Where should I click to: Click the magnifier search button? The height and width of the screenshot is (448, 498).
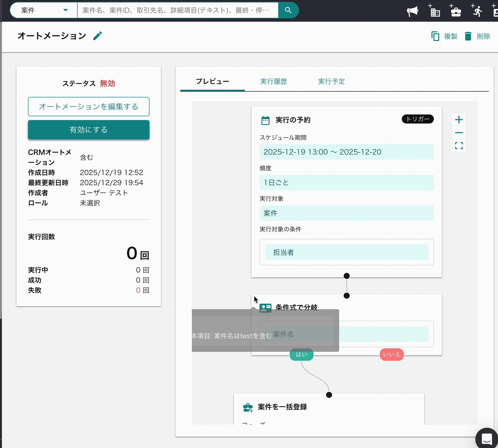coord(288,10)
